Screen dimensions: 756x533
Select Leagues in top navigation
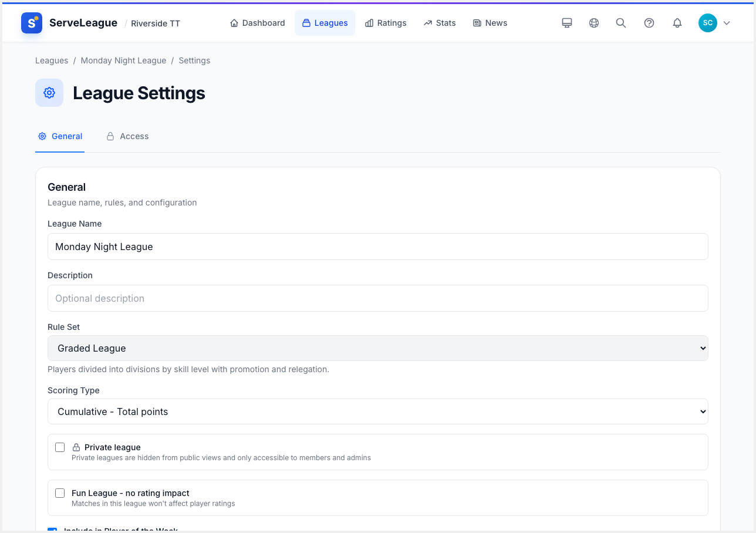click(325, 23)
